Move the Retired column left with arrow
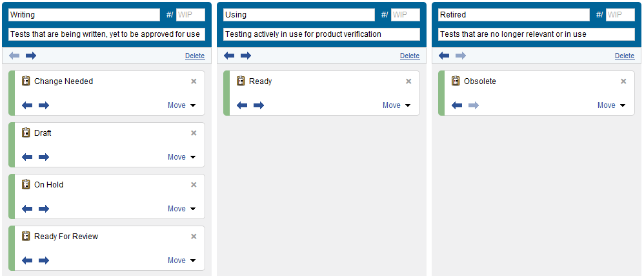 (444, 56)
